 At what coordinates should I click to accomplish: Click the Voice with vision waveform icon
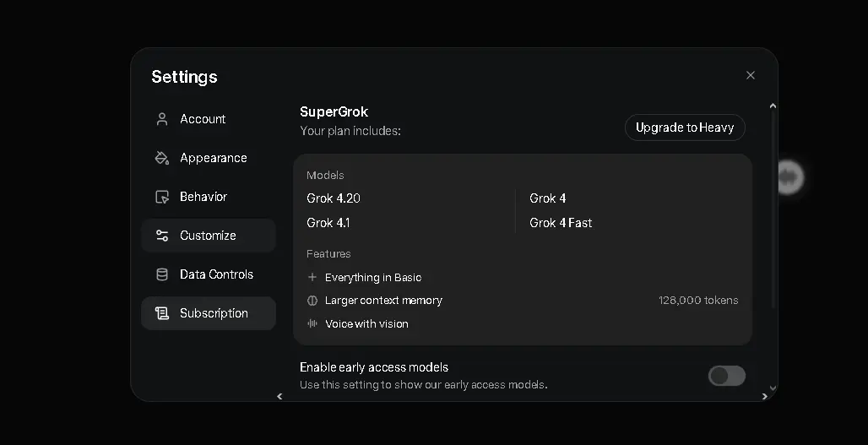(x=312, y=323)
